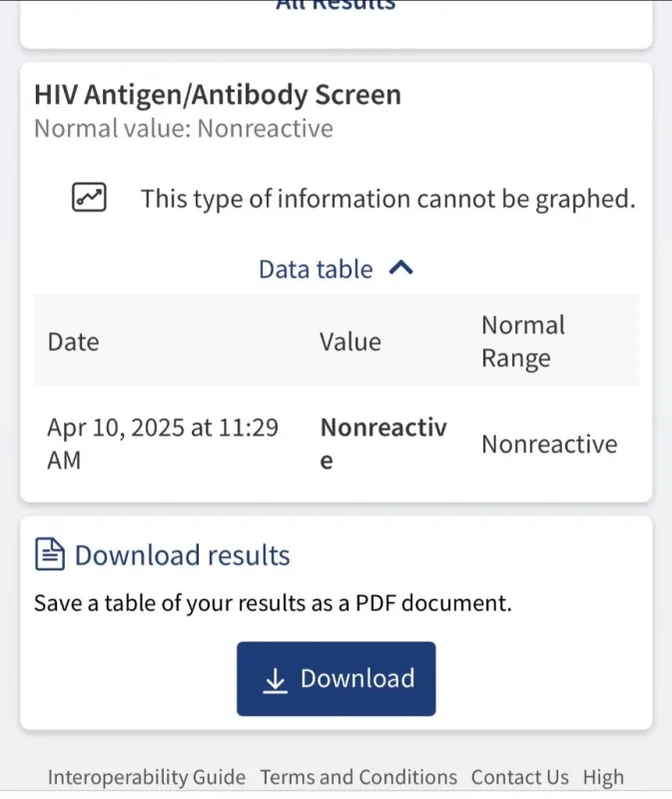Click the Date column header
Viewport: 672px width, 799px height.
tap(74, 342)
